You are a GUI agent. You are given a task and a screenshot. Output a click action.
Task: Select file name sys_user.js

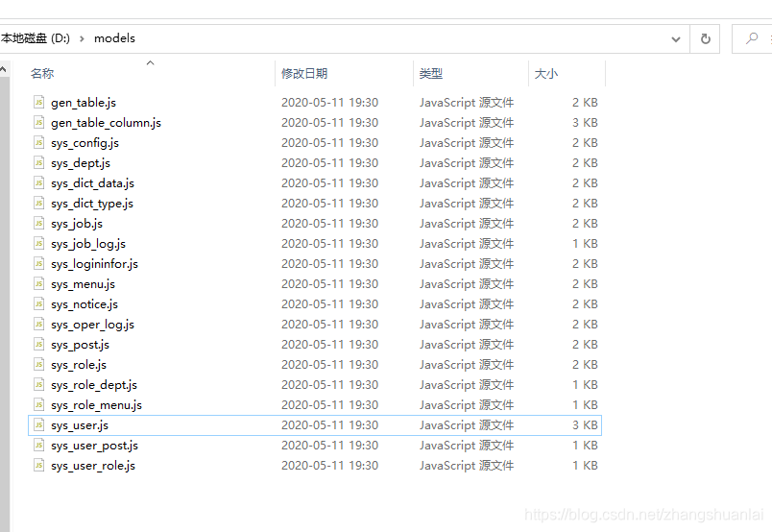pos(80,425)
